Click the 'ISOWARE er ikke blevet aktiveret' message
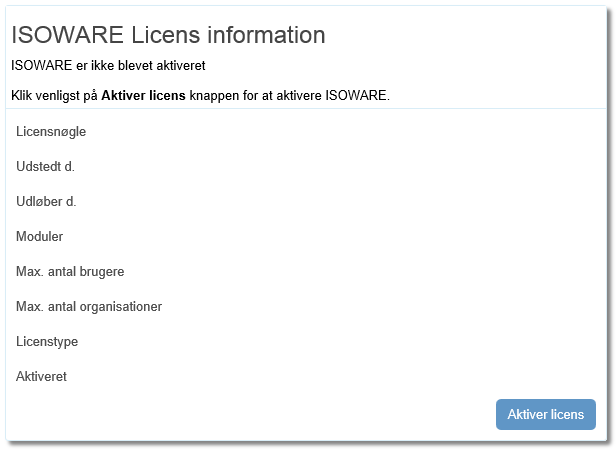The width and height of the screenshot is (616, 452). [108, 65]
